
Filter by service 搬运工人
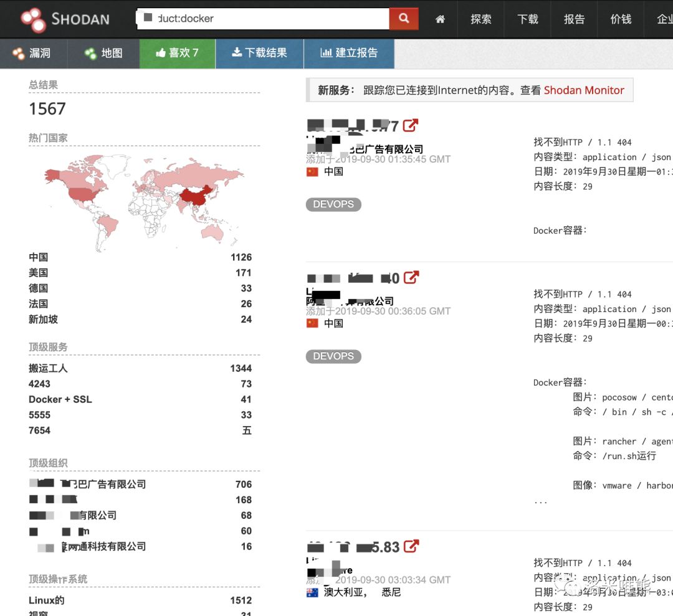[48, 368]
